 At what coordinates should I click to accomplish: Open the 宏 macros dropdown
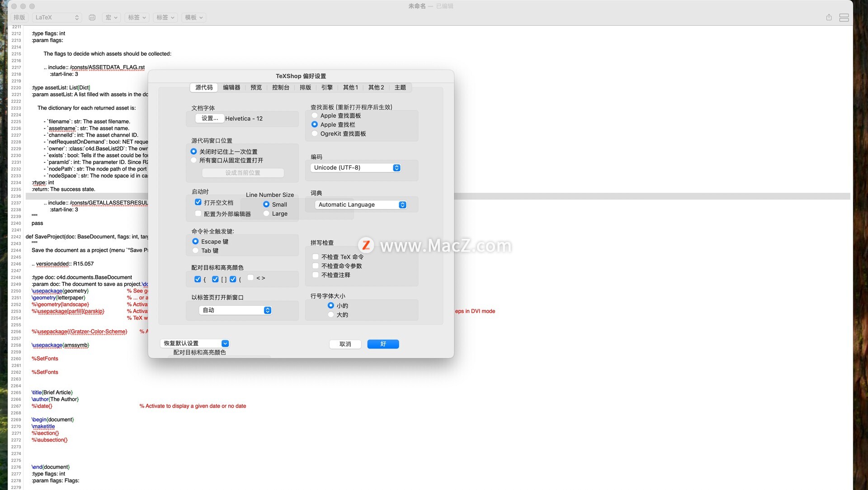click(111, 18)
